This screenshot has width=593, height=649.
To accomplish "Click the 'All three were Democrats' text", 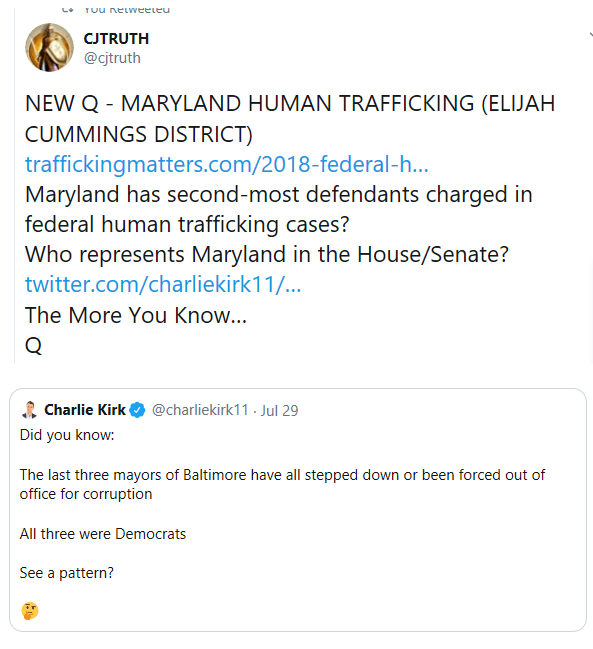I will pyautogui.click(x=103, y=534).
